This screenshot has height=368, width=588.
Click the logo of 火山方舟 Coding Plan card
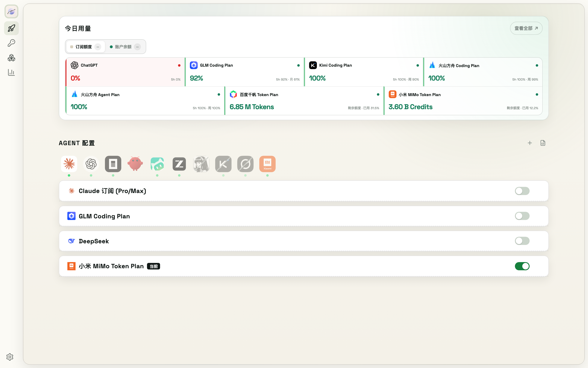pyautogui.click(x=432, y=65)
